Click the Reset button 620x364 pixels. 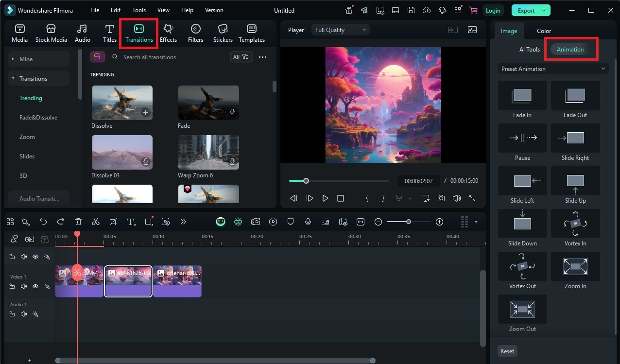(x=507, y=351)
